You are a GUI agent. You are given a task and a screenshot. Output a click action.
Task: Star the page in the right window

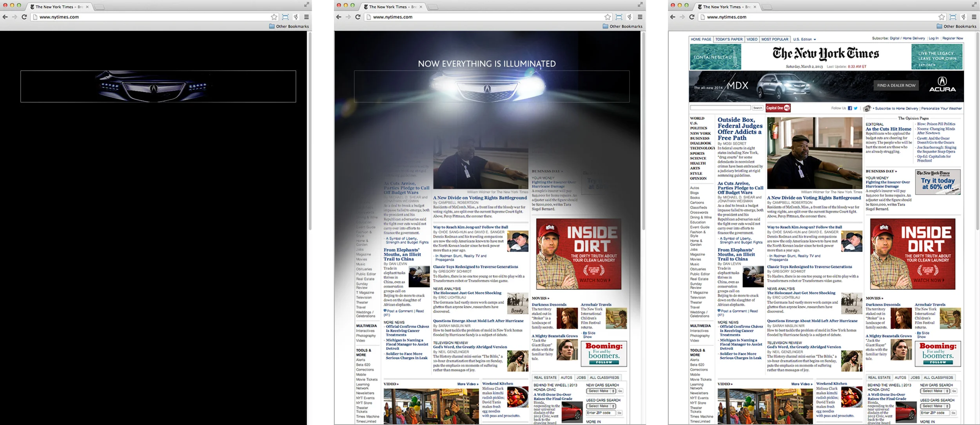coord(942,17)
